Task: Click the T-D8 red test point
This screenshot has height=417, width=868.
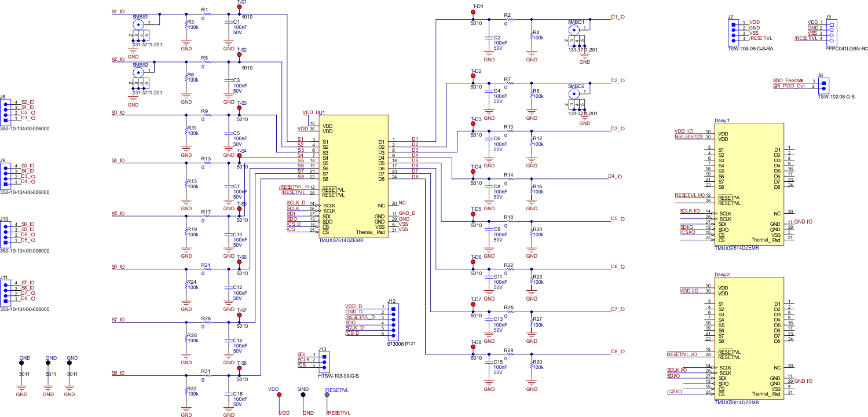Action: point(474,348)
